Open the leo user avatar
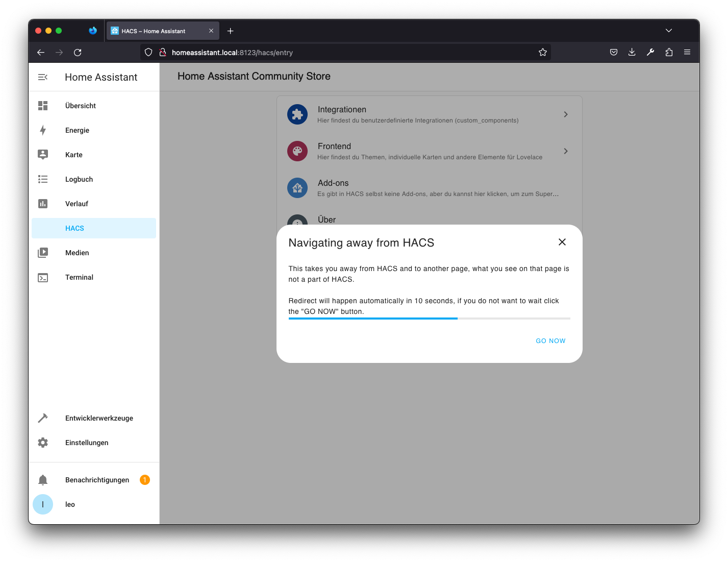 pyautogui.click(x=43, y=504)
